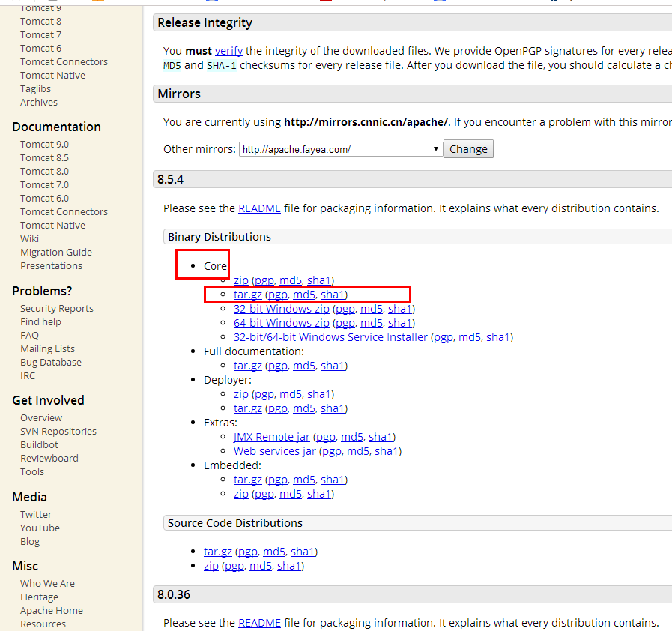The width and height of the screenshot is (672, 631).
Task: Download source code zip
Action: [x=211, y=566]
